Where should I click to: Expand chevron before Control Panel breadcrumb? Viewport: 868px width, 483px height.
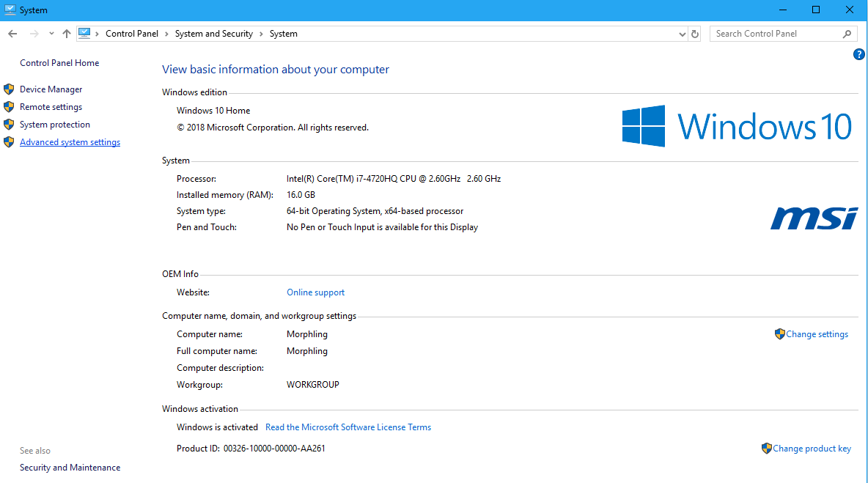tap(98, 34)
